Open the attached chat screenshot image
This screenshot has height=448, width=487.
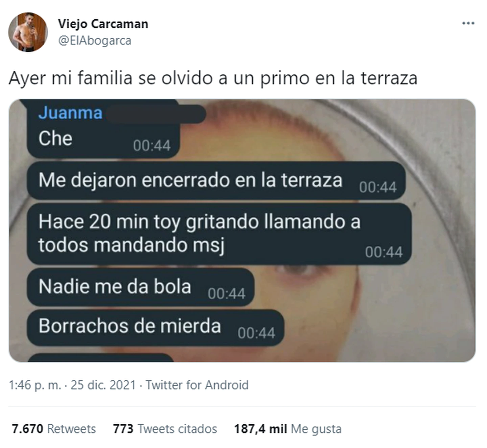point(242,231)
